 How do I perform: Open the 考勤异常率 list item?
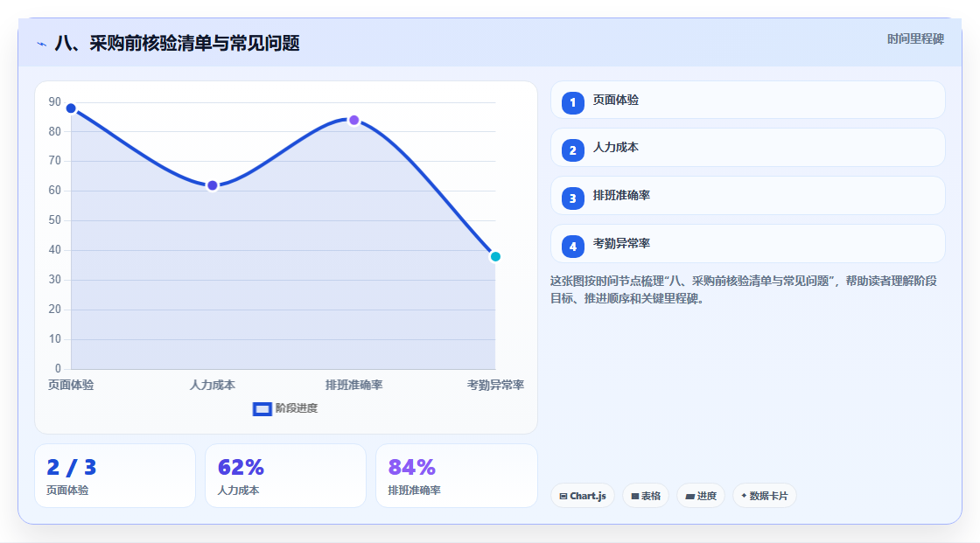[747, 244]
